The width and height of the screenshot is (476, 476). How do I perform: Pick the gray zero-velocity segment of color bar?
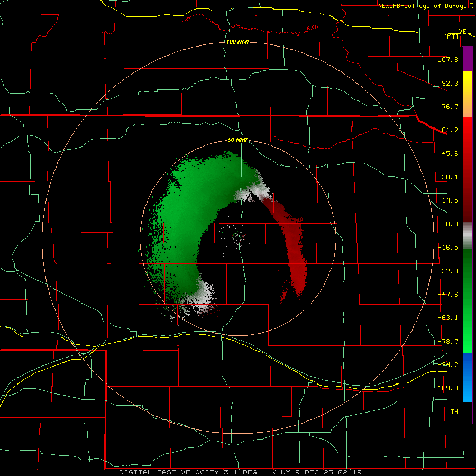467,235
